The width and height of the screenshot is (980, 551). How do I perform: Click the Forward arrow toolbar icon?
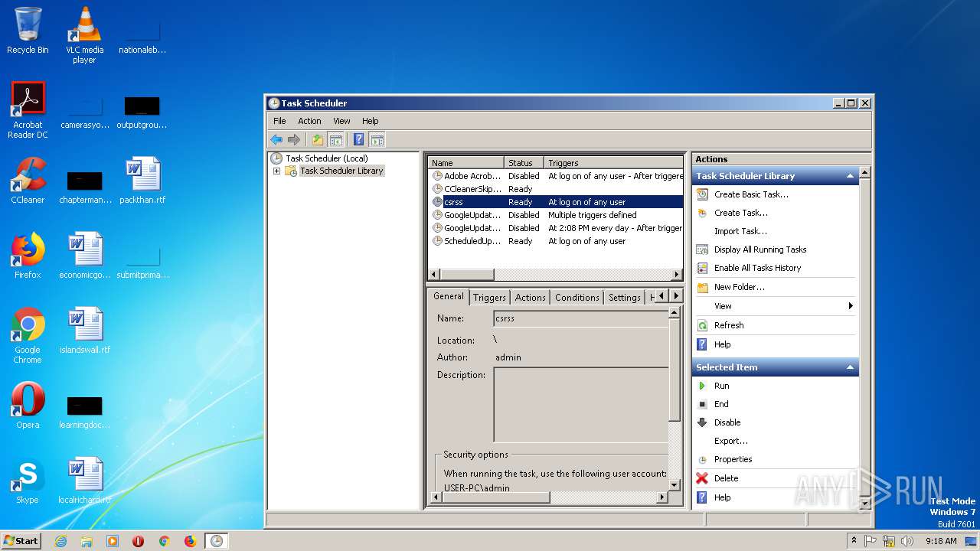pyautogui.click(x=293, y=139)
